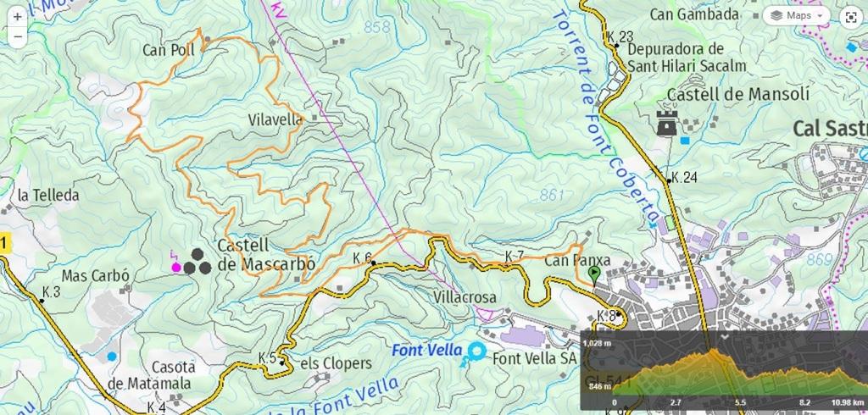Zoom out with the minus button
The width and height of the screenshot is (868, 415).
click(18, 36)
